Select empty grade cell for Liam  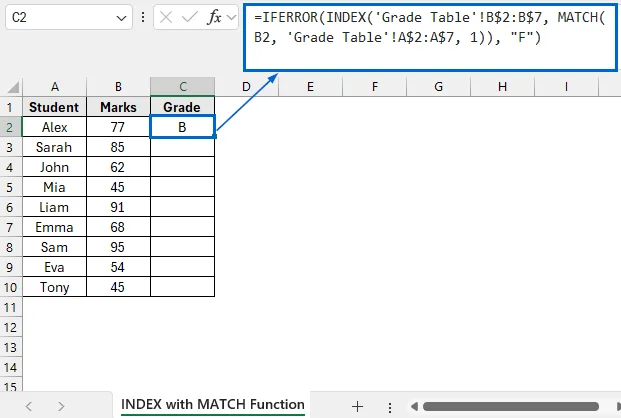click(x=183, y=207)
